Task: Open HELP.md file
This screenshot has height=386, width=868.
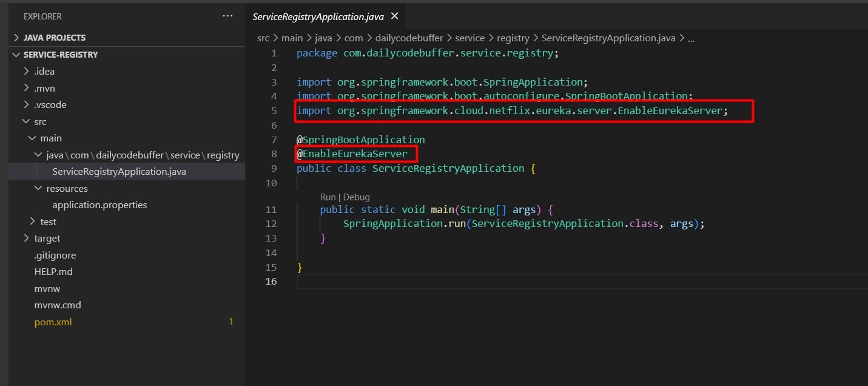Action: [53, 272]
